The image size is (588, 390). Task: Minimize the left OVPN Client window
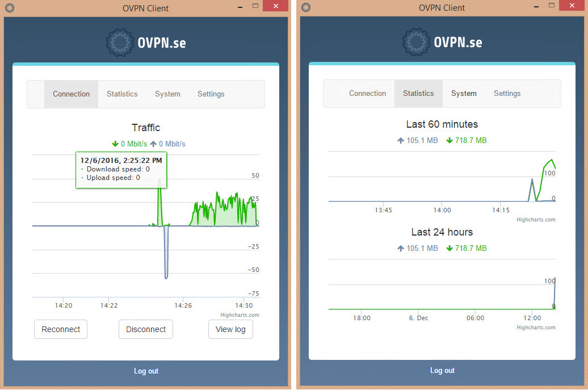coord(240,7)
